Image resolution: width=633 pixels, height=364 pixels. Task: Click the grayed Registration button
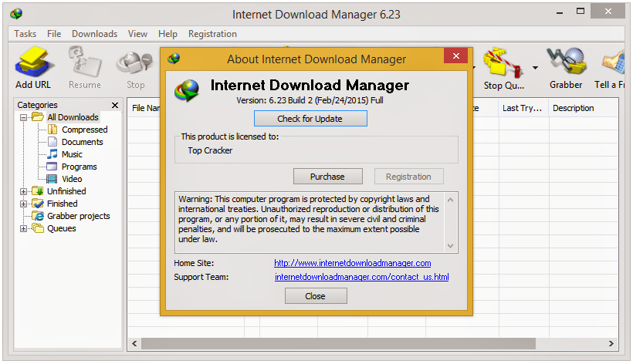pos(408,177)
